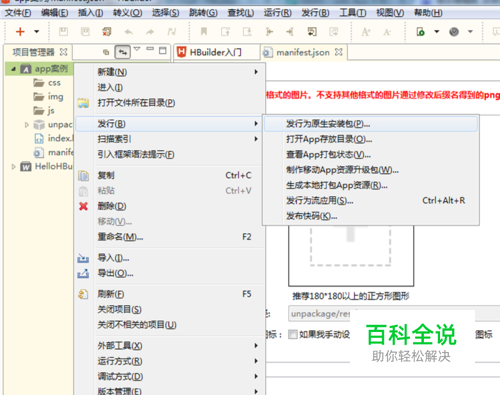
Task: Click the increase font size A icon
Action: 366,32
